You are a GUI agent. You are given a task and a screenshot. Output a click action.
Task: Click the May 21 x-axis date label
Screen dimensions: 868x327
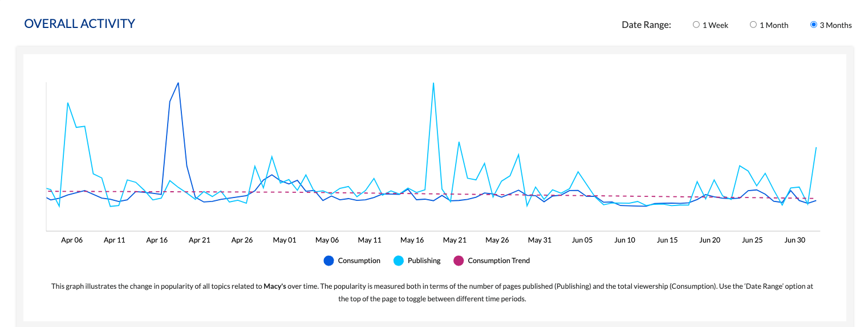[455, 240]
